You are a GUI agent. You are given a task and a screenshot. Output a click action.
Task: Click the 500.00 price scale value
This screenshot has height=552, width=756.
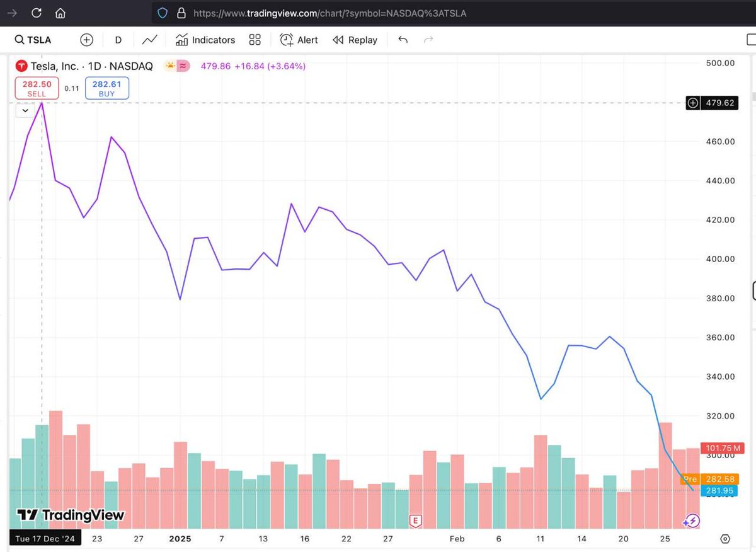click(x=721, y=63)
